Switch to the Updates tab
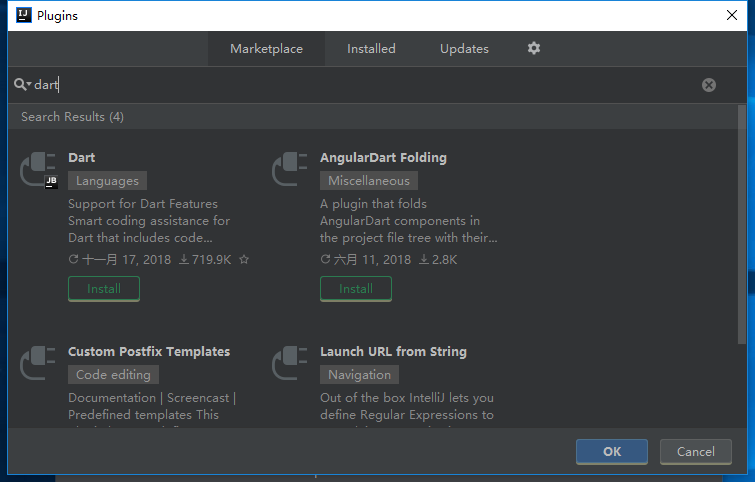Viewport: 755px width, 482px height. tap(464, 48)
